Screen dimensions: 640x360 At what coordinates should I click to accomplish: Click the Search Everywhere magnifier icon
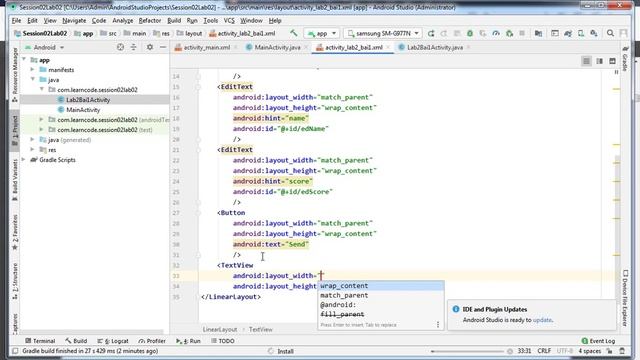pyautogui.click(x=610, y=33)
